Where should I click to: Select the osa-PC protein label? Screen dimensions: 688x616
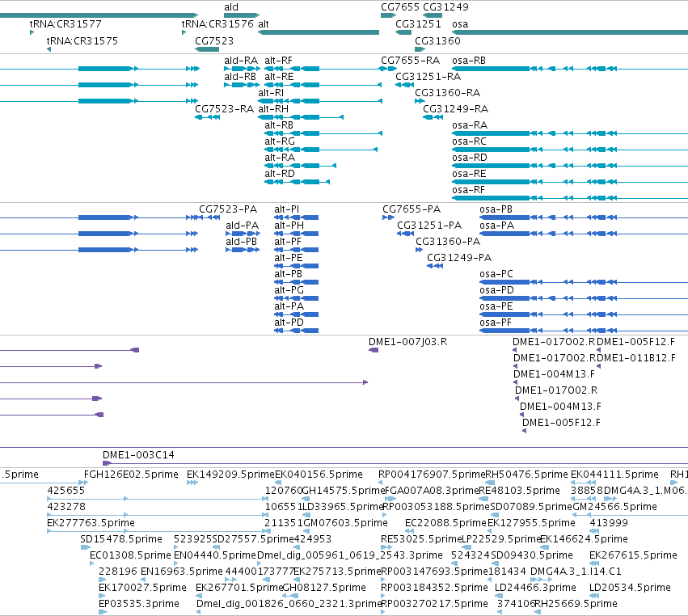(x=496, y=274)
